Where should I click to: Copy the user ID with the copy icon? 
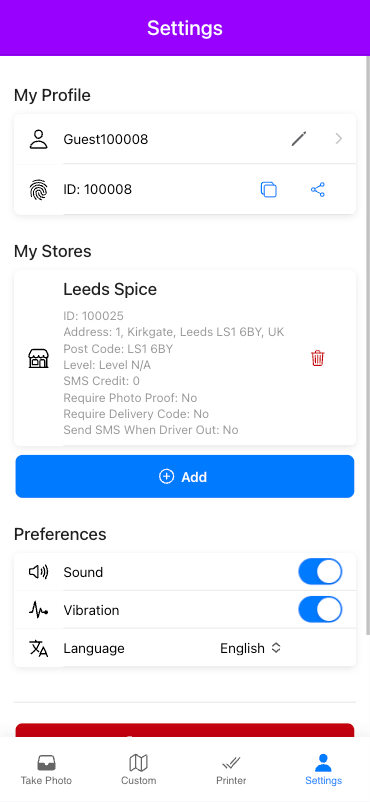click(269, 190)
